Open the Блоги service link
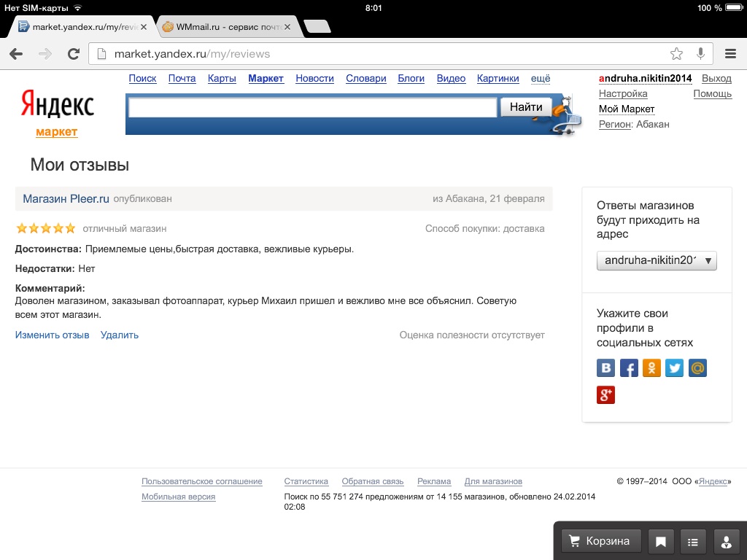 411,79
